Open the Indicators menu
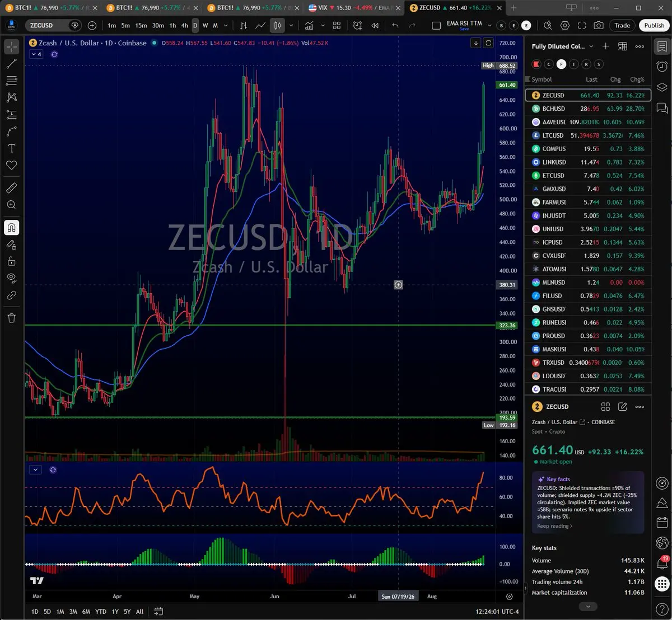This screenshot has height=620, width=672. (309, 26)
